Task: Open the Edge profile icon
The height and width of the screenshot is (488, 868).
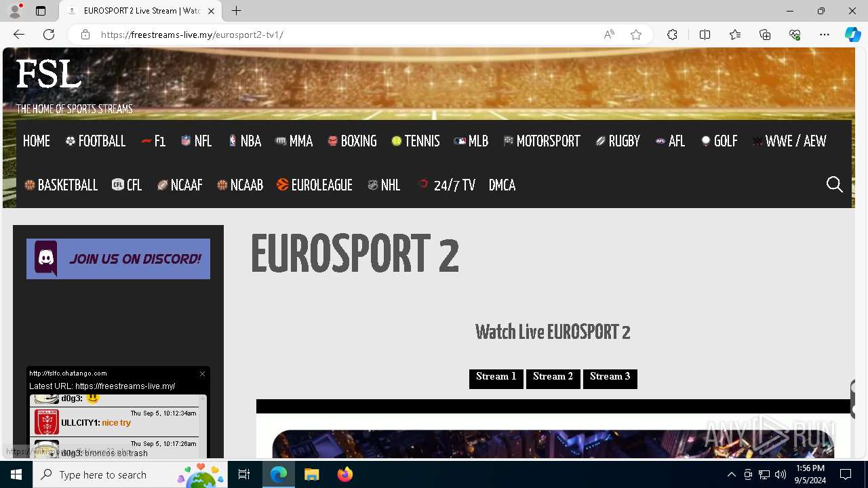Action: (15, 11)
